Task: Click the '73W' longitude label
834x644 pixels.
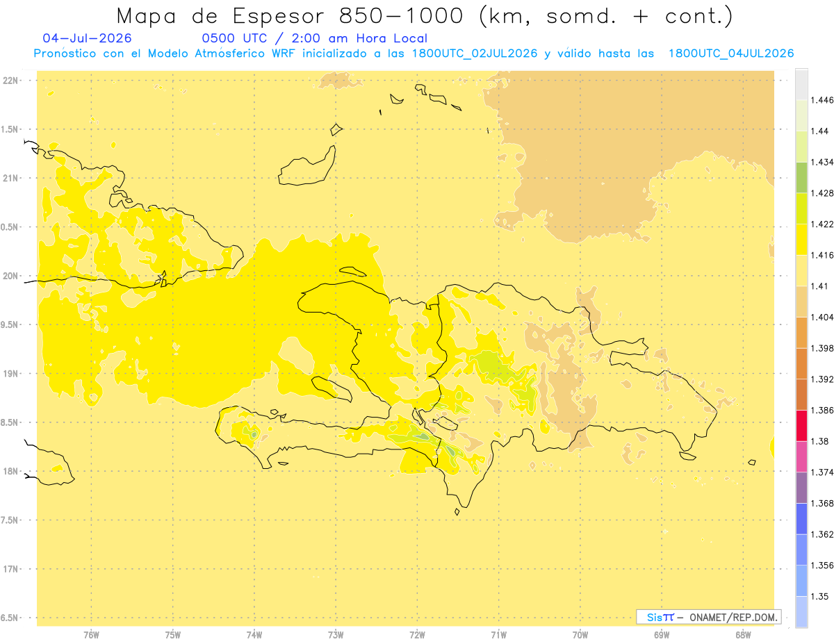Action: coord(336,634)
